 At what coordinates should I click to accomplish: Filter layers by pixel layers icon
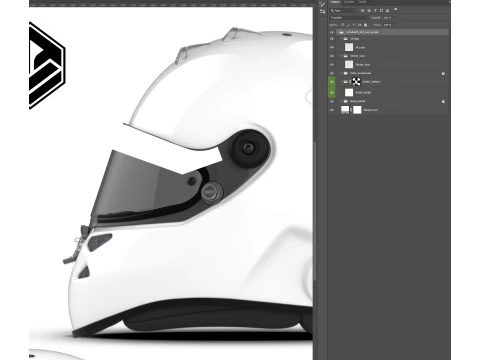[x=363, y=11]
